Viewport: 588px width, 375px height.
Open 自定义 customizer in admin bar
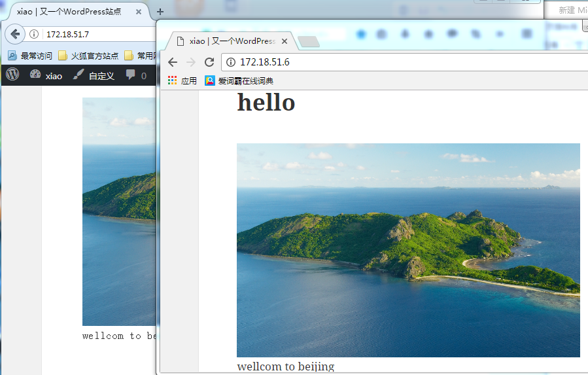[94, 75]
